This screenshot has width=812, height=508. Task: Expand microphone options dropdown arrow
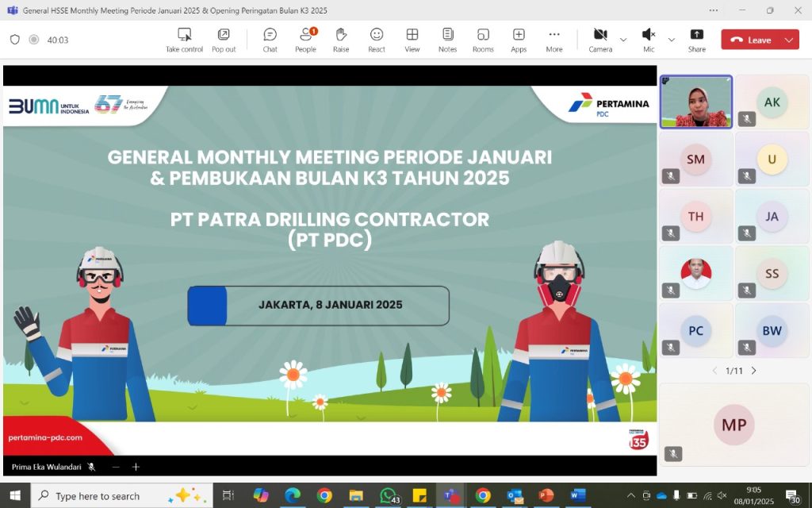[671, 40]
